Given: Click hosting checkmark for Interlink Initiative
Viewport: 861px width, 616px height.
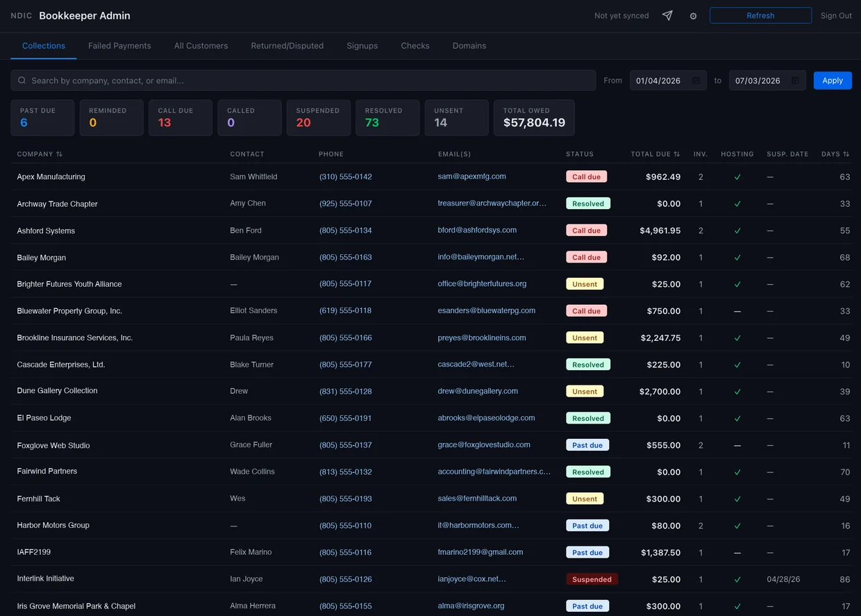Looking at the screenshot, I should (x=737, y=579).
